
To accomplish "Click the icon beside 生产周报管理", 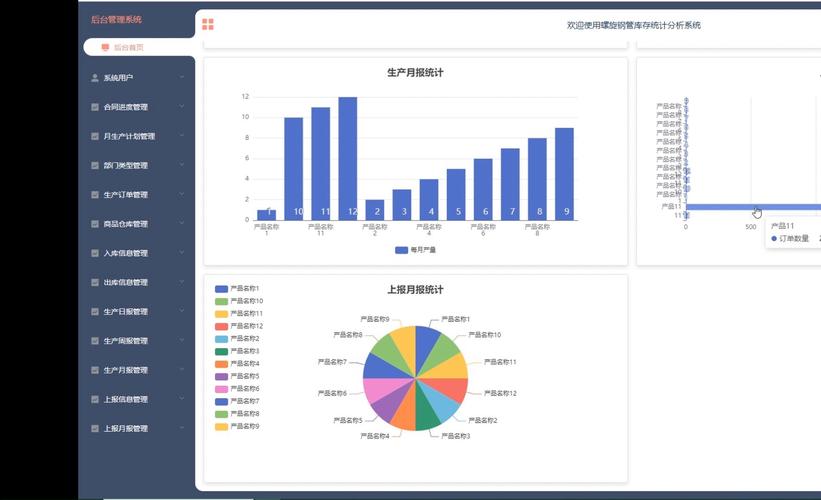I will coord(95,341).
